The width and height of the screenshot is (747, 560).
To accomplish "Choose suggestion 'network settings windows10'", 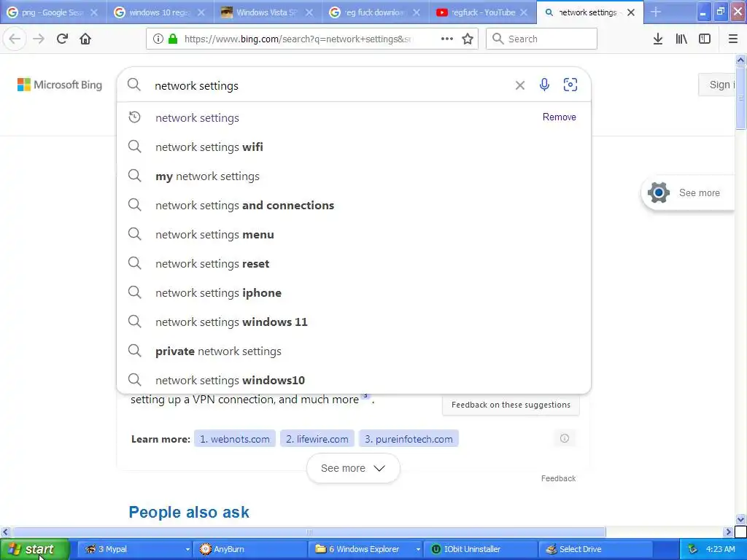I will click(354, 380).
